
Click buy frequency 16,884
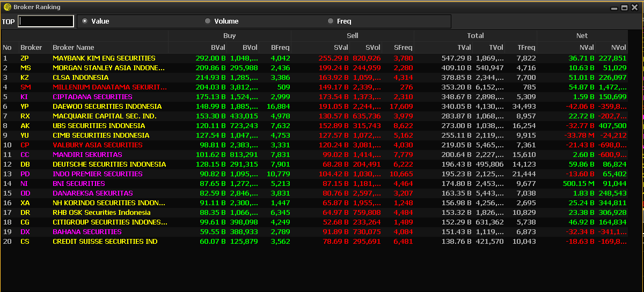tap(279, 106)
